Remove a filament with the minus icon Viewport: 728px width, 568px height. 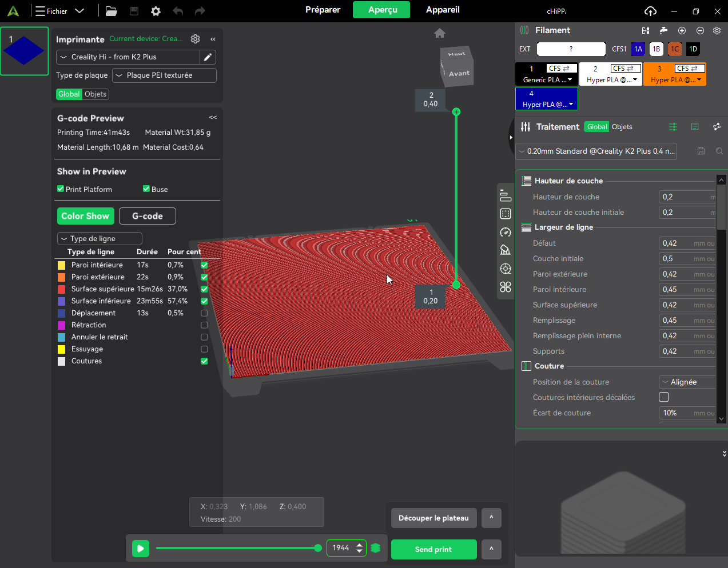(700, 30)
